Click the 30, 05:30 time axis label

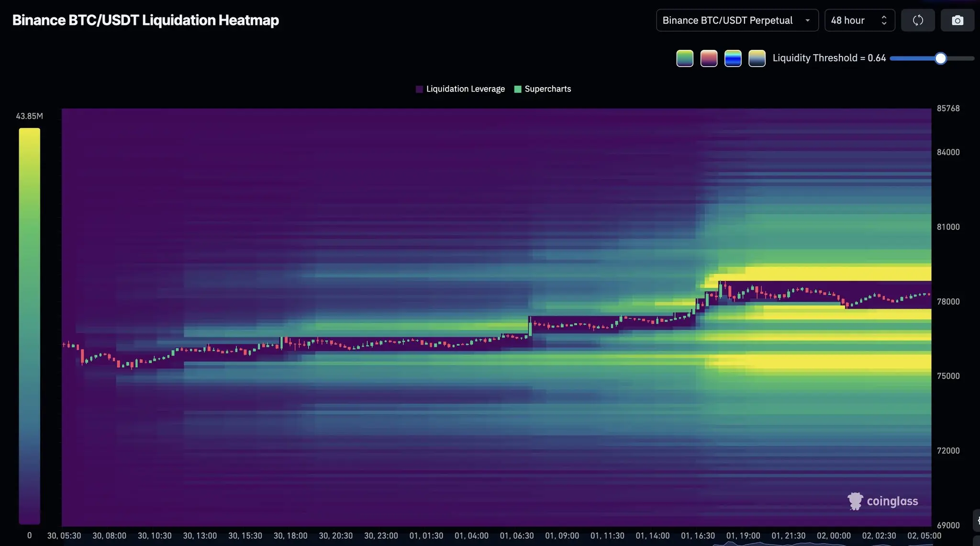click(64, 536)
